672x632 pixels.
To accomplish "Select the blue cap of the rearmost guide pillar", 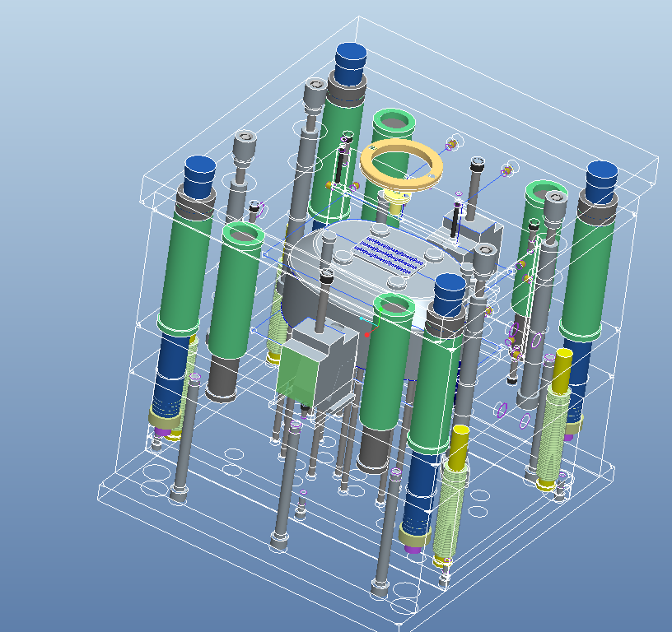I will coord(351,64).
